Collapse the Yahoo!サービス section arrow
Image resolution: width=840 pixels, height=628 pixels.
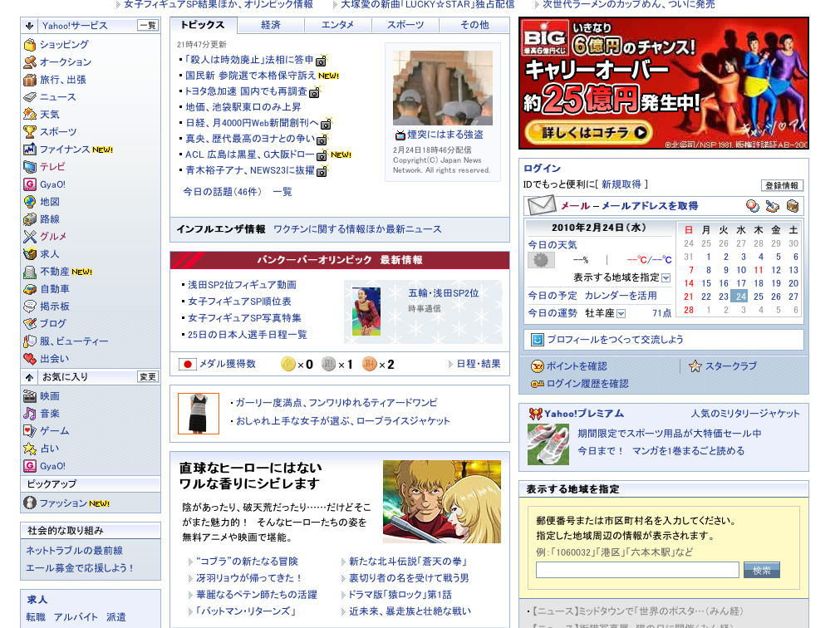pyautogui.click(x=29, y=26)
